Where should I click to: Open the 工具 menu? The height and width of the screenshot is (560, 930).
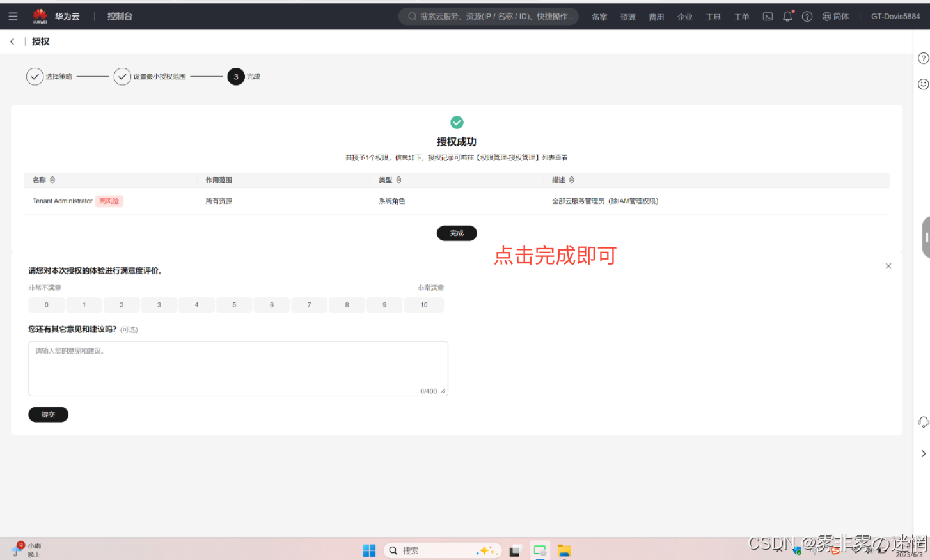713,17
